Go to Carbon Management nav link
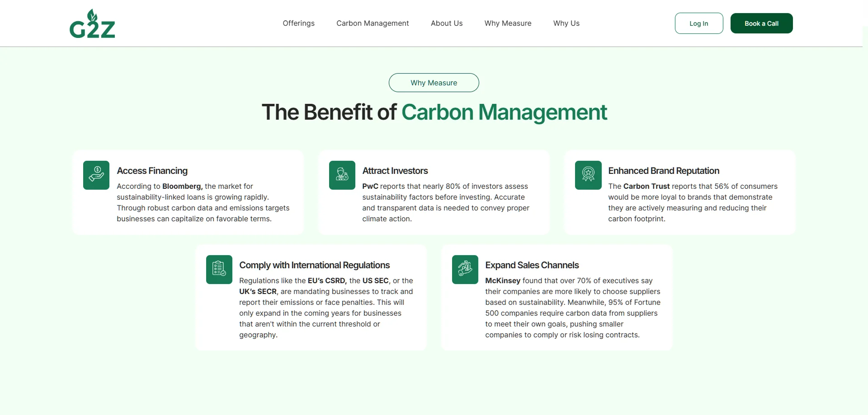This screenshot has height=415, width=868. point(373,23)
